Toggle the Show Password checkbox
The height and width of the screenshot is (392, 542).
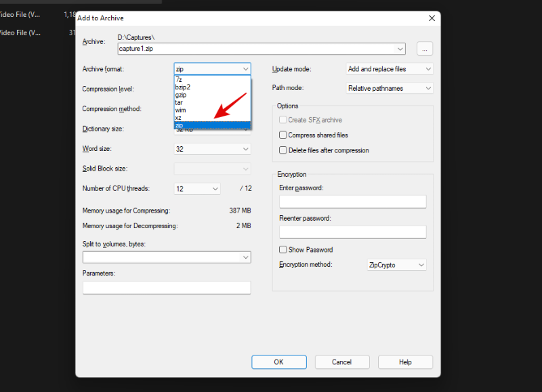click(283, 250)
